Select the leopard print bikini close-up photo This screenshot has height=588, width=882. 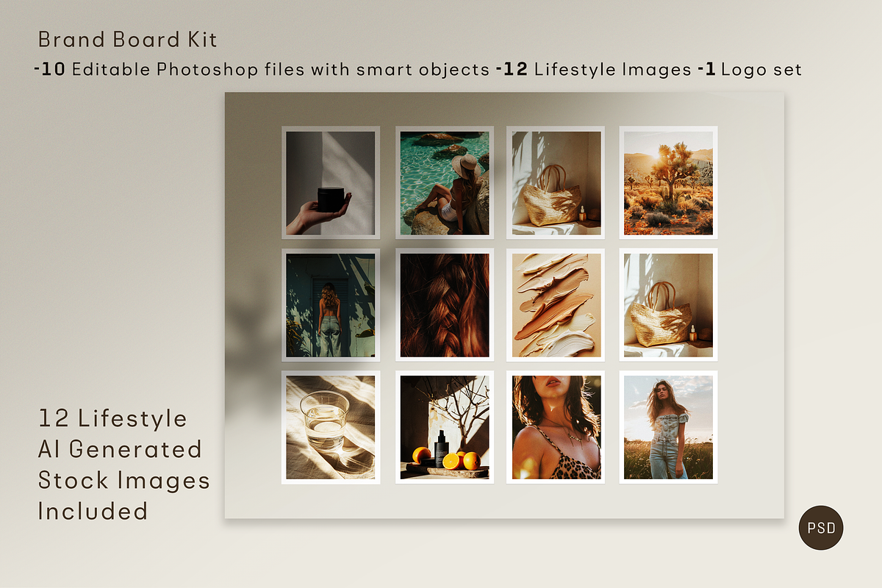pos(556,428)
